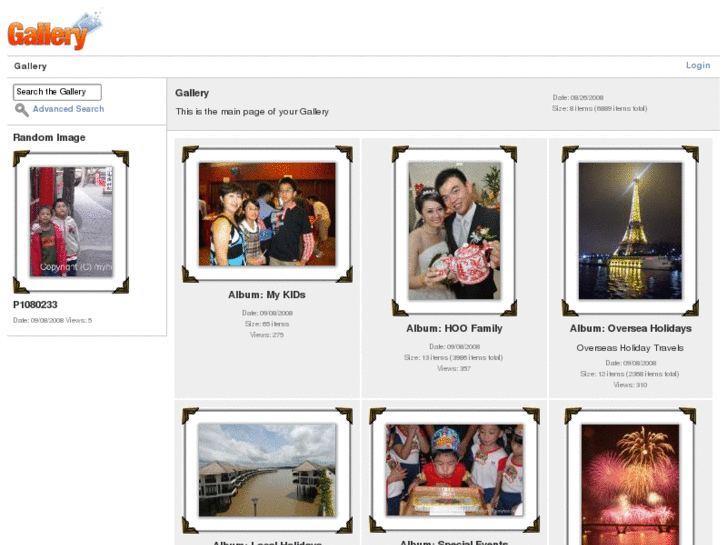Open the birthday party album thumbnail
The image size is (727, 545).
click(x=454, y=470)
